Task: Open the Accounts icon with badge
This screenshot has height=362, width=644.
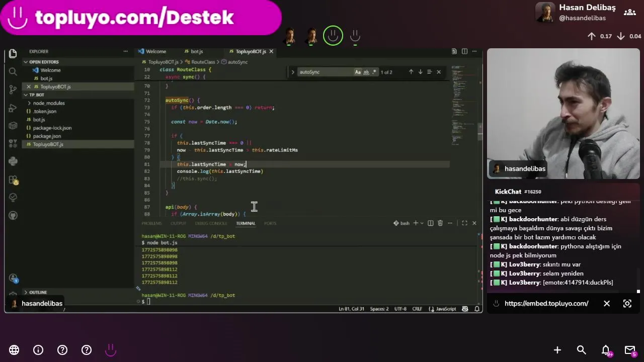Action: click(13, 278)
